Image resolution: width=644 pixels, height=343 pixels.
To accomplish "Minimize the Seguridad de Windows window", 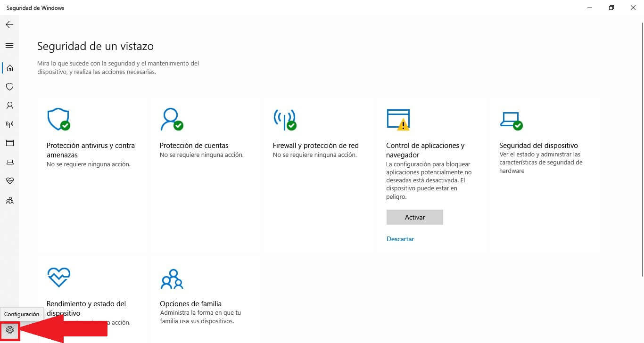I will pos(590,8).
